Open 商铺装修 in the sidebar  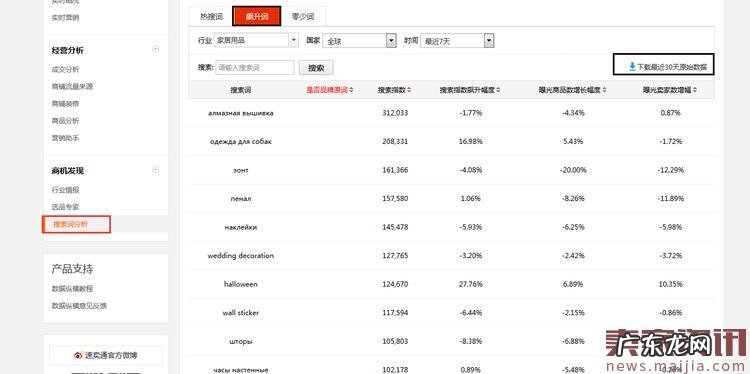[x=66, y=103]
